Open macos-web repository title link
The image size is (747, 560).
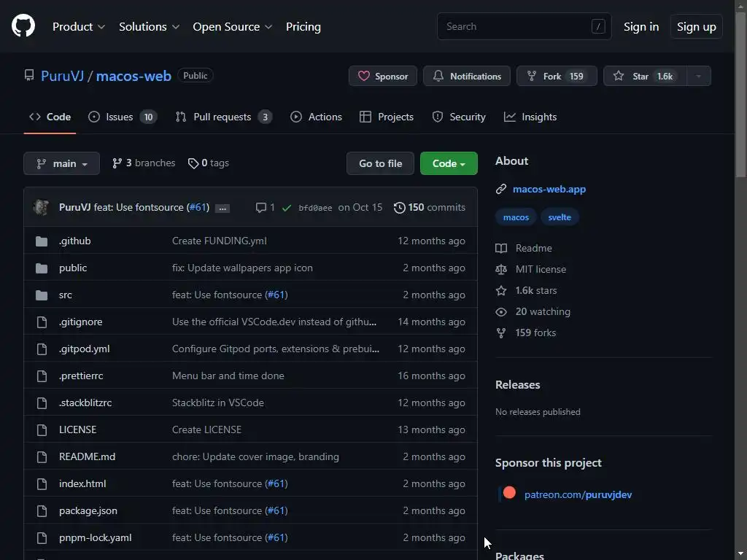pos(133,76)
